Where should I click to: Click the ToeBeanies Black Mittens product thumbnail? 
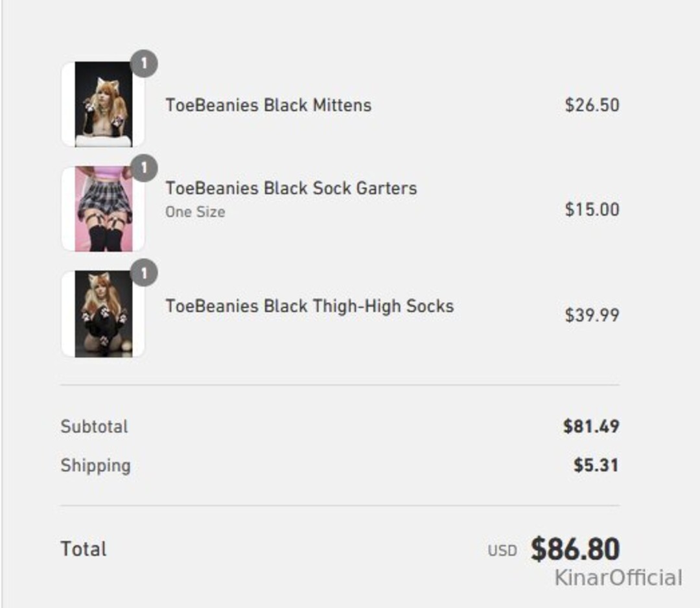(103, 104)
